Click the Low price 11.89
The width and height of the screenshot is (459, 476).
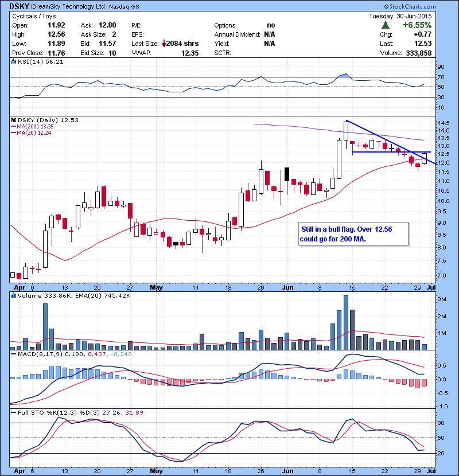(56, 44)
